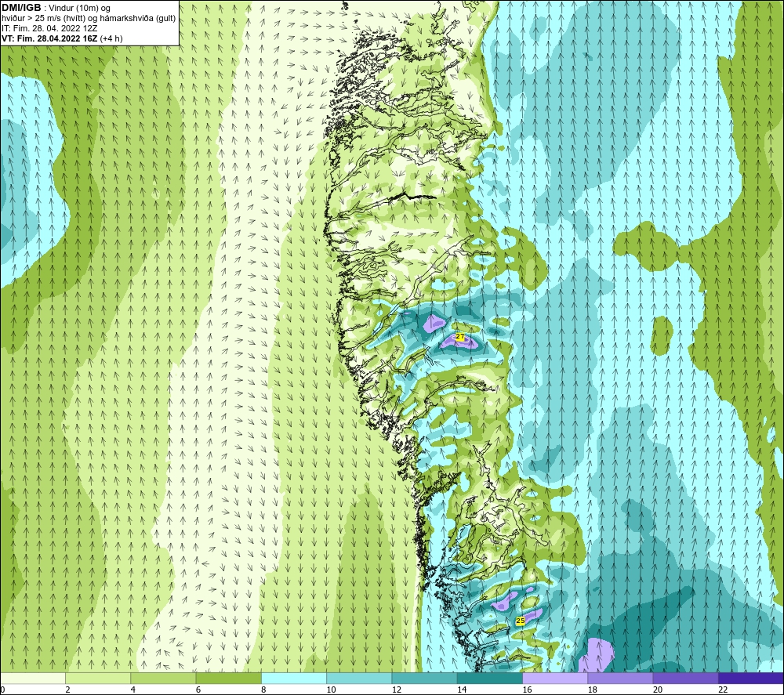
Task: Click the legend scale label '14'
Action: pyautogui.click(x=462, y=690)
